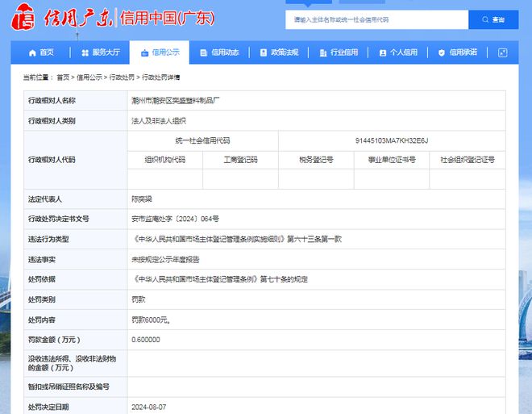
Task: Click the 信用中国(广东) site title
Action: coord(168,18)
